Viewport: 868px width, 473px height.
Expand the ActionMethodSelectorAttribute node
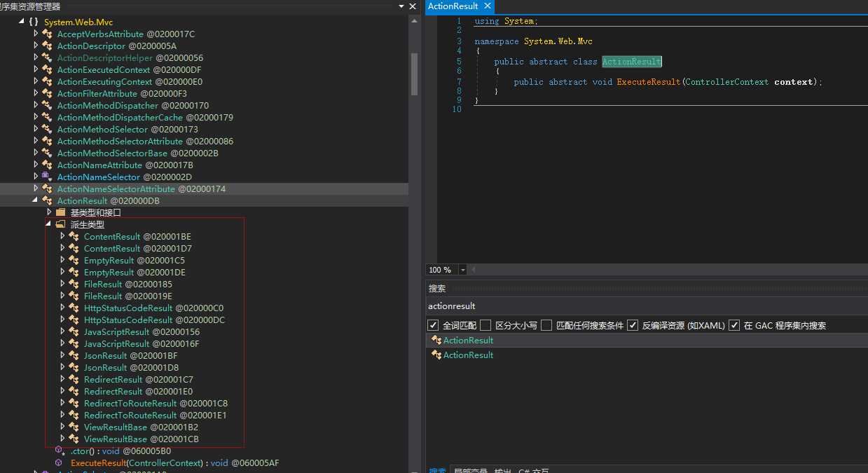36,142
